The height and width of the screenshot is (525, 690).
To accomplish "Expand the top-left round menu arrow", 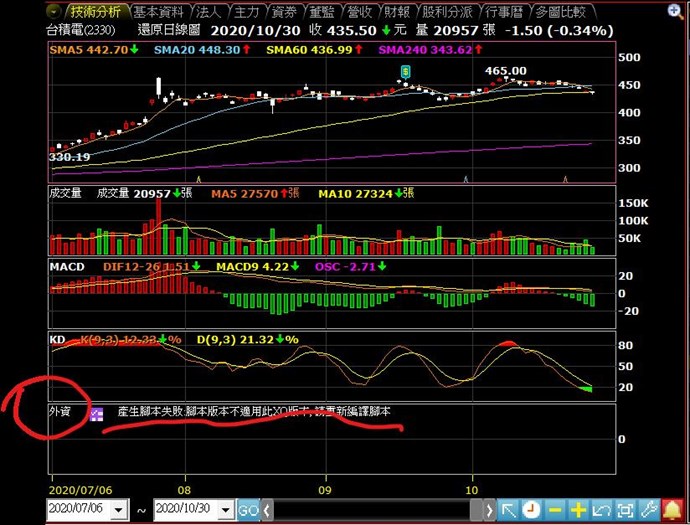I will click(54, 11).
